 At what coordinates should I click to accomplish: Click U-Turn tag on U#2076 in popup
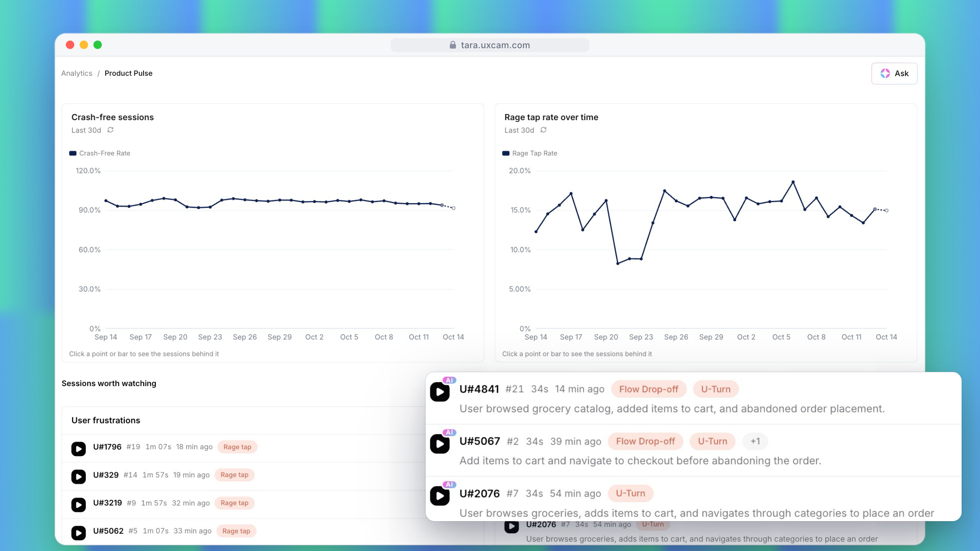(630, 493)
